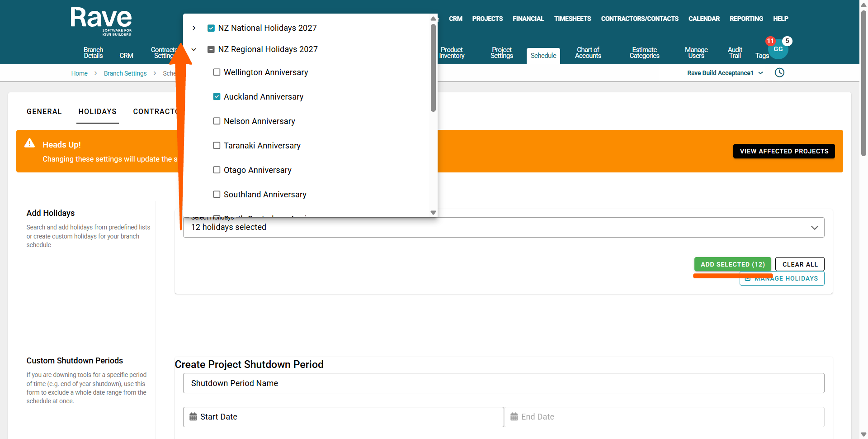The image size is (868, 439).
Task: Expand the NZ National Holidays 2027 group
Action: pos(194,28)
